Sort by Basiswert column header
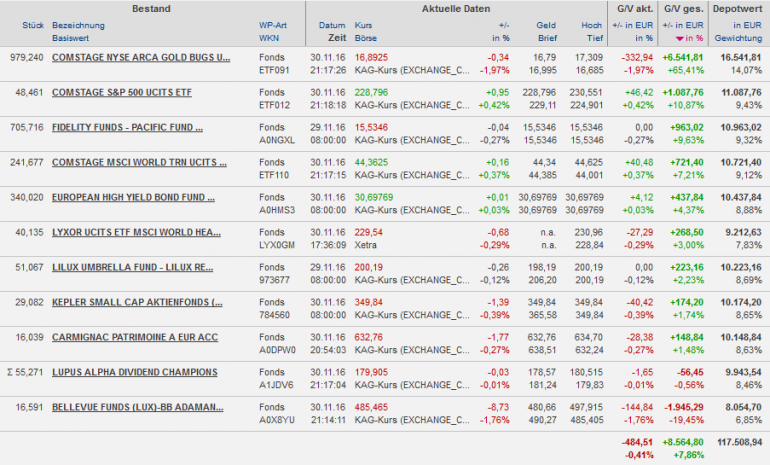 [x=71, y=38]
